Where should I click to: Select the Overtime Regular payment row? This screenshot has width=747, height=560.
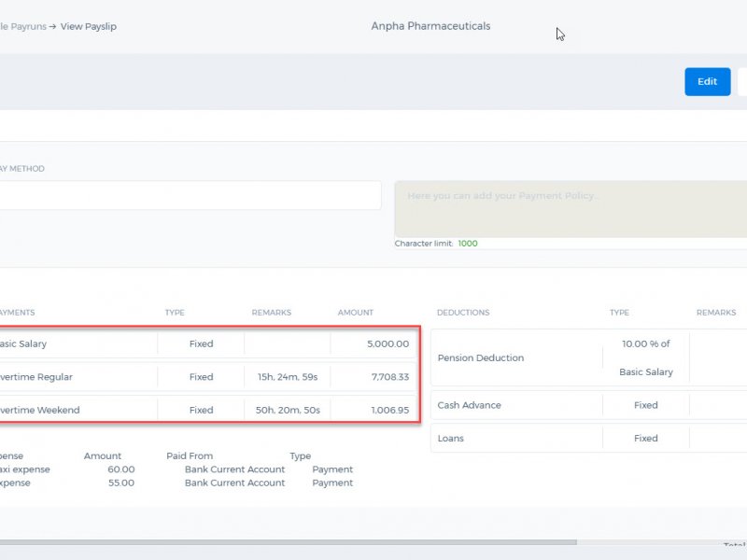click(x=207, y=377)
